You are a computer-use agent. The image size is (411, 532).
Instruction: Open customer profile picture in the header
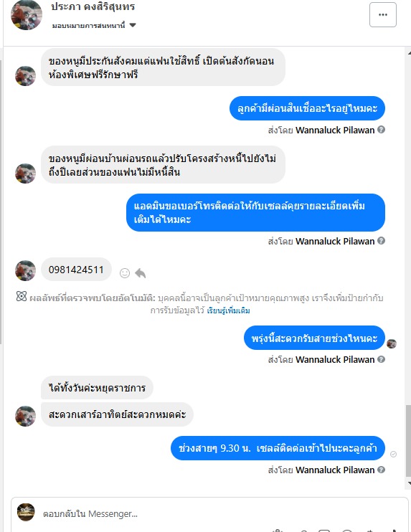pos(27,14)
